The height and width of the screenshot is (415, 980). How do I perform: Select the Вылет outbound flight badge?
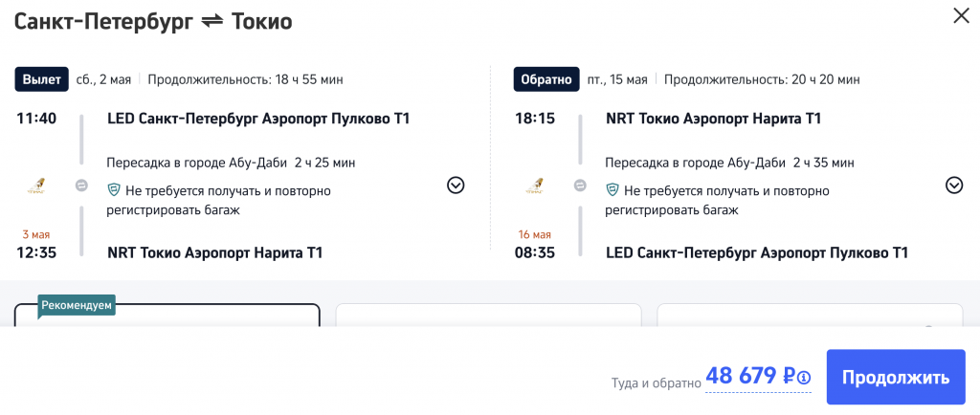click(x=41, y=79)
